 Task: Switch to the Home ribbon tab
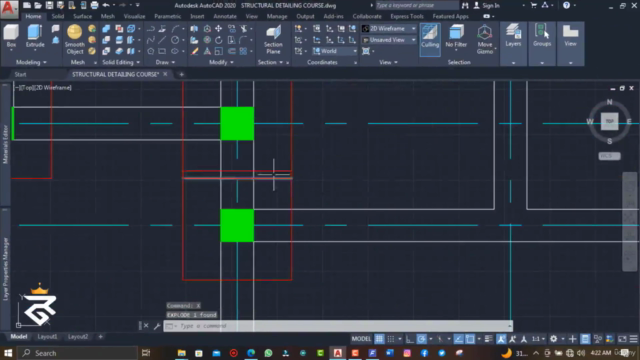(x=33, y=16)
